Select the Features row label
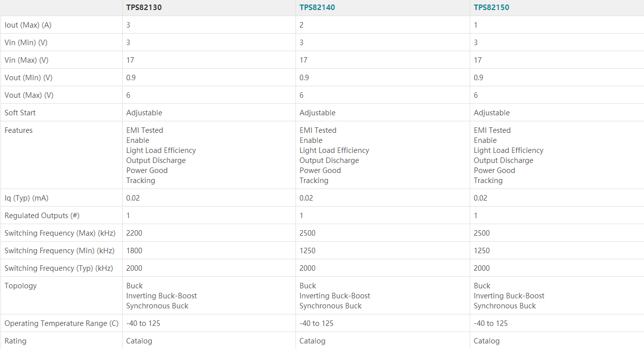The image size is (644, 349). (19, 130)
